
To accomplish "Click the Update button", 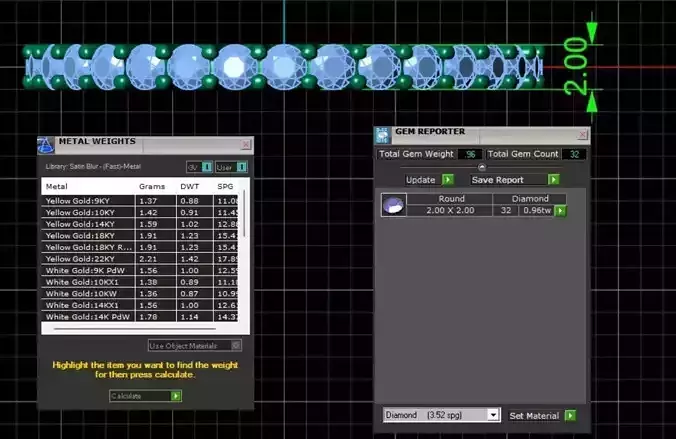I will click(421, 180).
